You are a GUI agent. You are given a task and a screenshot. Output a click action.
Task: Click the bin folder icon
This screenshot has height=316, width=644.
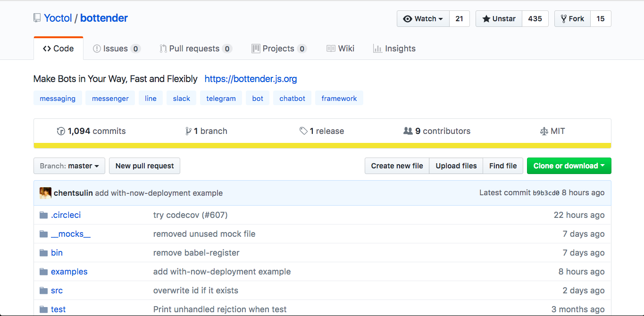(43, 253)
